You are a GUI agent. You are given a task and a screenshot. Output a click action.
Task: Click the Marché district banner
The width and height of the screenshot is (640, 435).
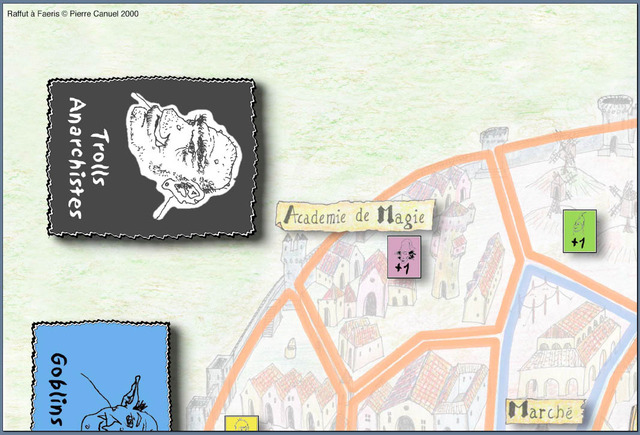click(x=545, y=411)
